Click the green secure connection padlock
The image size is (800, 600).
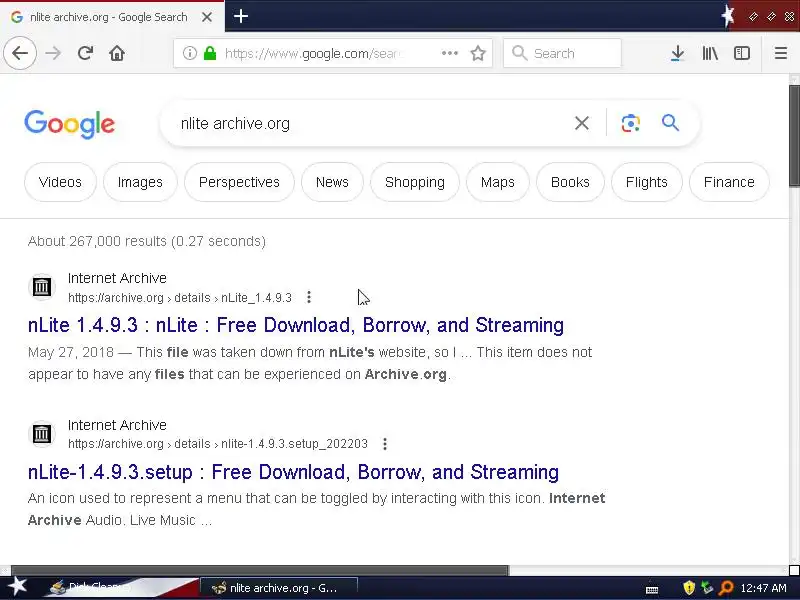click(x=210, y=53)
